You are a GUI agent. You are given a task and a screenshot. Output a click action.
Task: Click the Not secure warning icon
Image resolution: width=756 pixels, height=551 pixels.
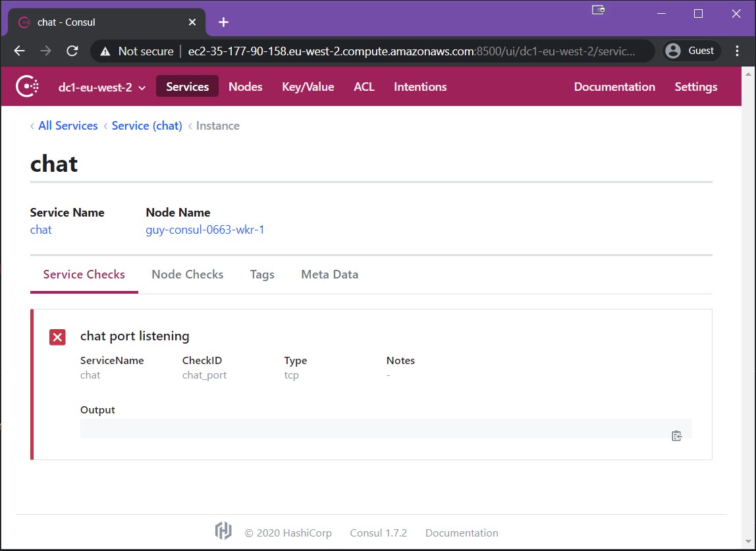pyautogui.click(x=105, y=51)
